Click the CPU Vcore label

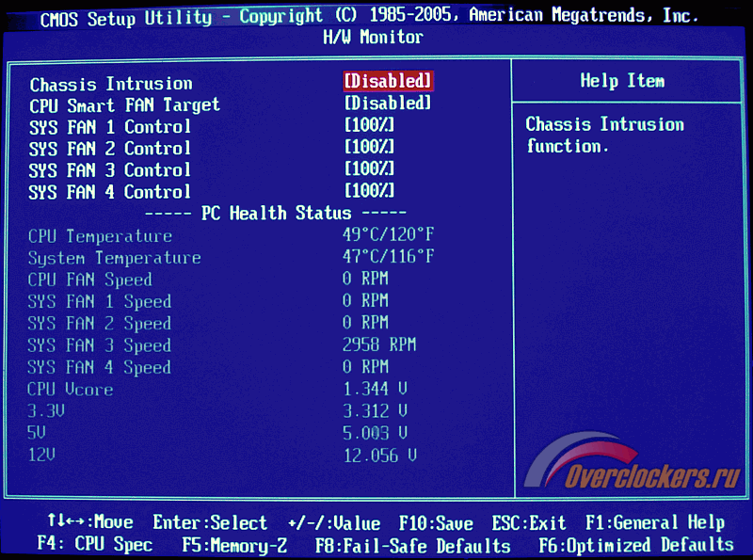[x=70, y=389]
